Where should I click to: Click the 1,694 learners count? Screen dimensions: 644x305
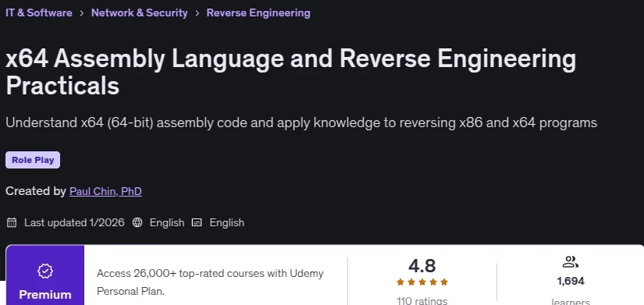[x=571, y=281]
